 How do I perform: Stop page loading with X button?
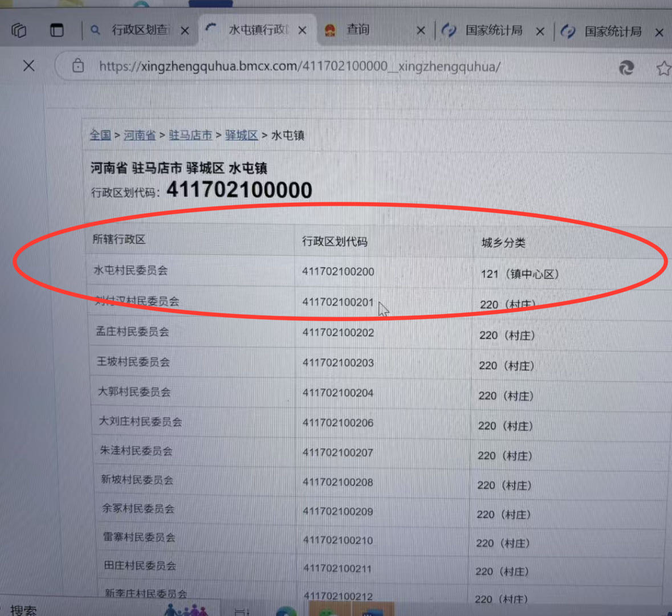[x=28, y=66]
